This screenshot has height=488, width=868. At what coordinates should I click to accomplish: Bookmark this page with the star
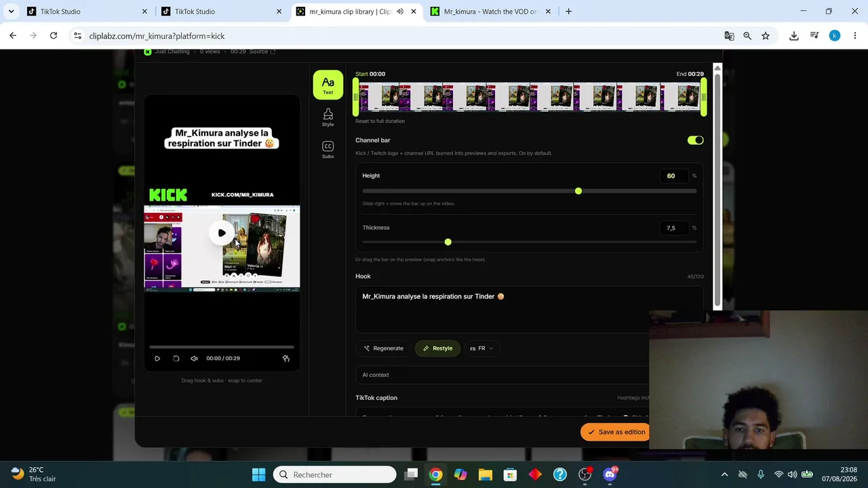tap(766, 36)
